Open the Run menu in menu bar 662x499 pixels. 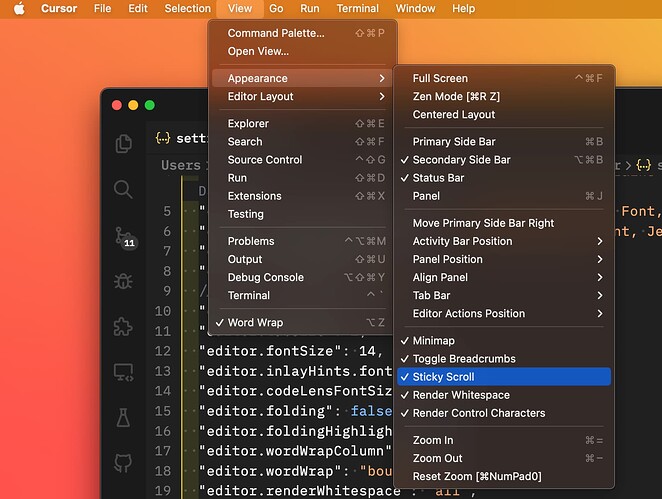pos(310,8)
